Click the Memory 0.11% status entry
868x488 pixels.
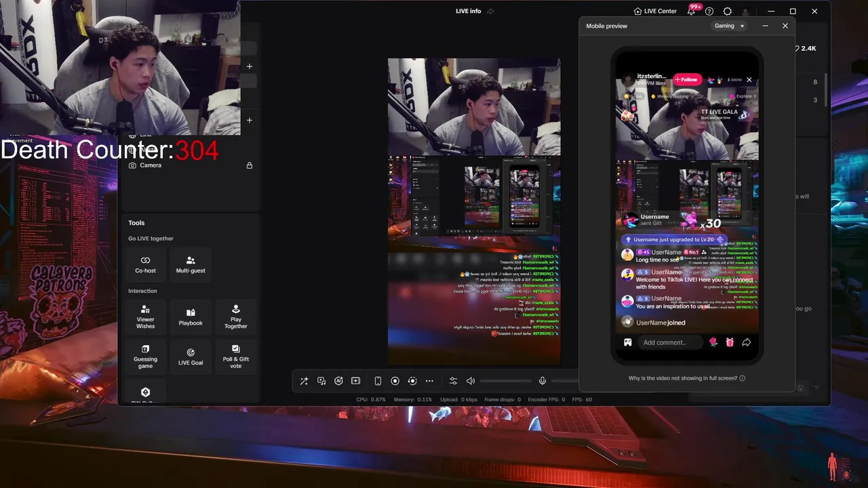point(413,400)
